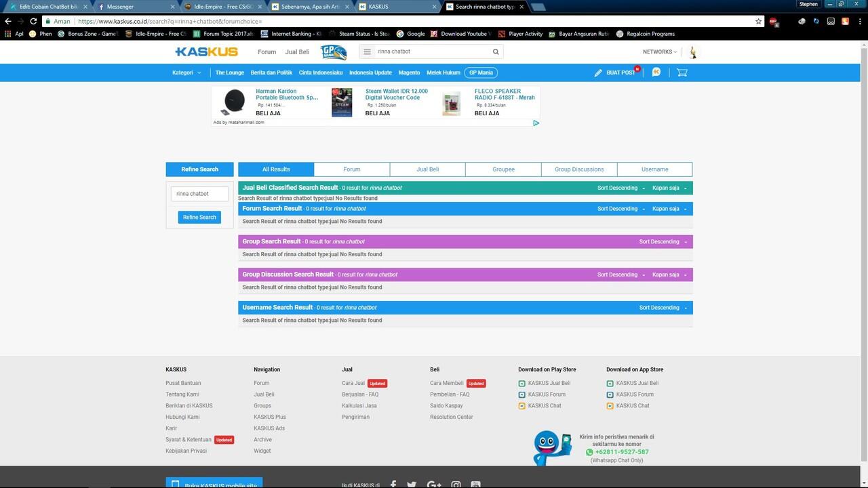Open Steam Wallet IDR 12.000 ad link

[x=397, y=94]
